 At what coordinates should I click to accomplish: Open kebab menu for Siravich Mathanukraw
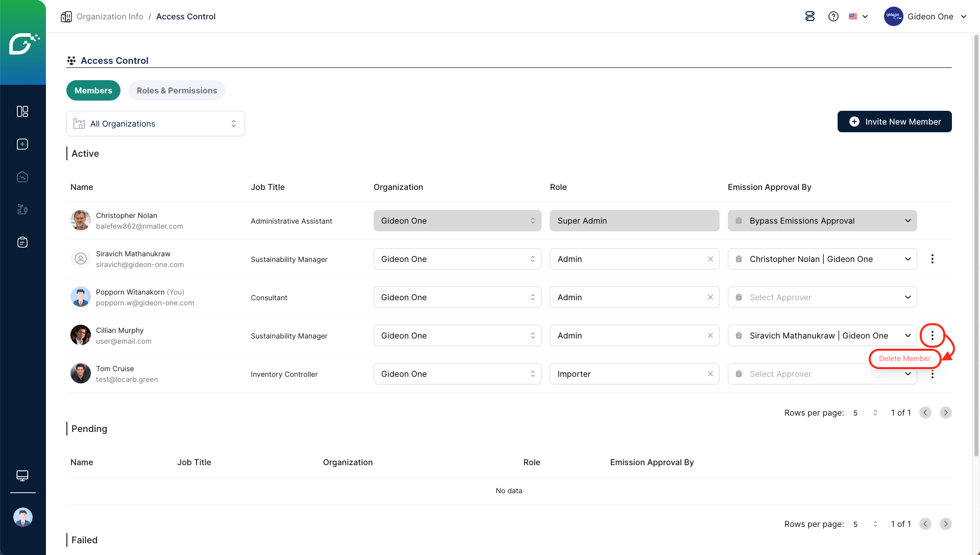coord(932,259)
